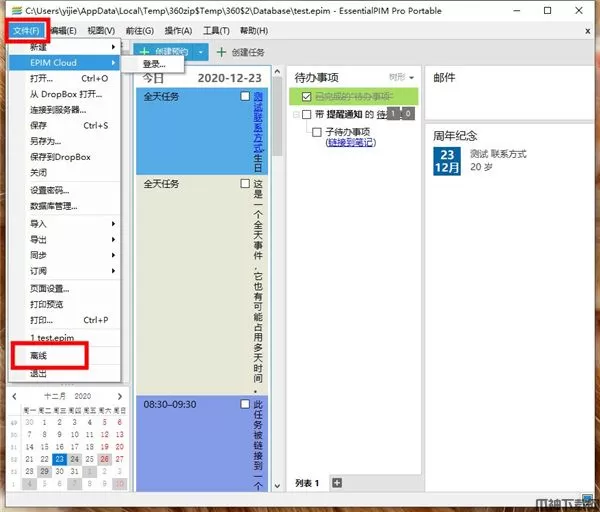The height and width of the screenshot is (512, 600).
Task: Choose 另存为... menu item
Action: [x=64, y=141]
